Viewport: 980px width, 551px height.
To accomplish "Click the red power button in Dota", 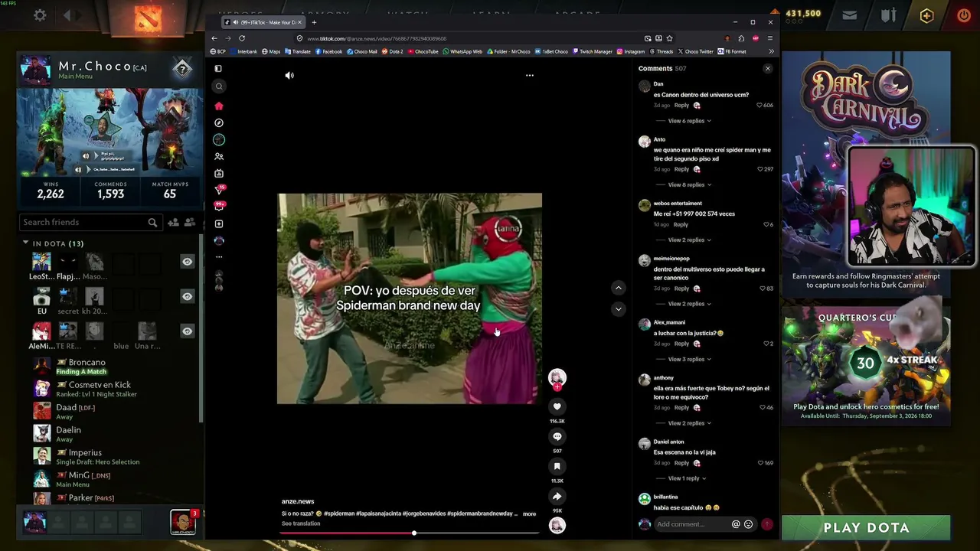I will [x=964, y=15].
